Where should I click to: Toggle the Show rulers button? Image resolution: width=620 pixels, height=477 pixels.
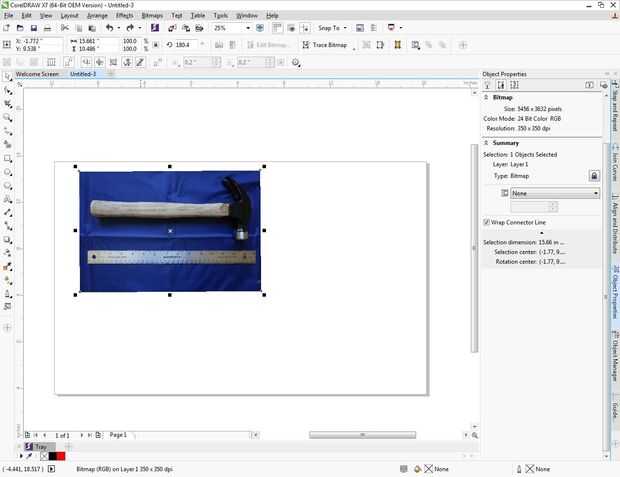pyautogui.click(x=277, y=28)
